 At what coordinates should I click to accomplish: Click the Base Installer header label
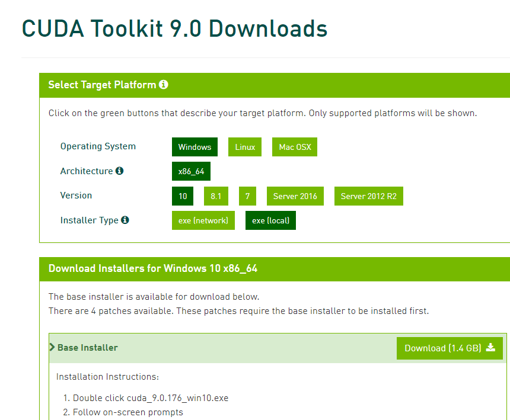pyautogui.click(x=88, y=348)
